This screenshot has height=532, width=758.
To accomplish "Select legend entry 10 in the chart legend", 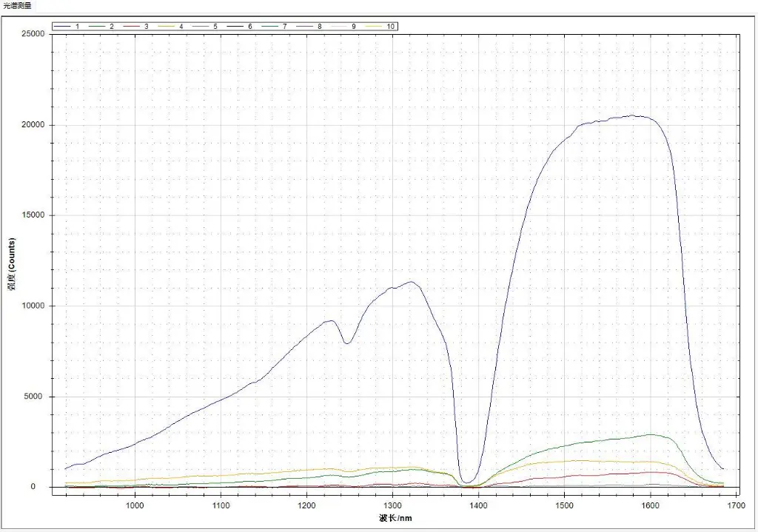I will tap(380, 27).
